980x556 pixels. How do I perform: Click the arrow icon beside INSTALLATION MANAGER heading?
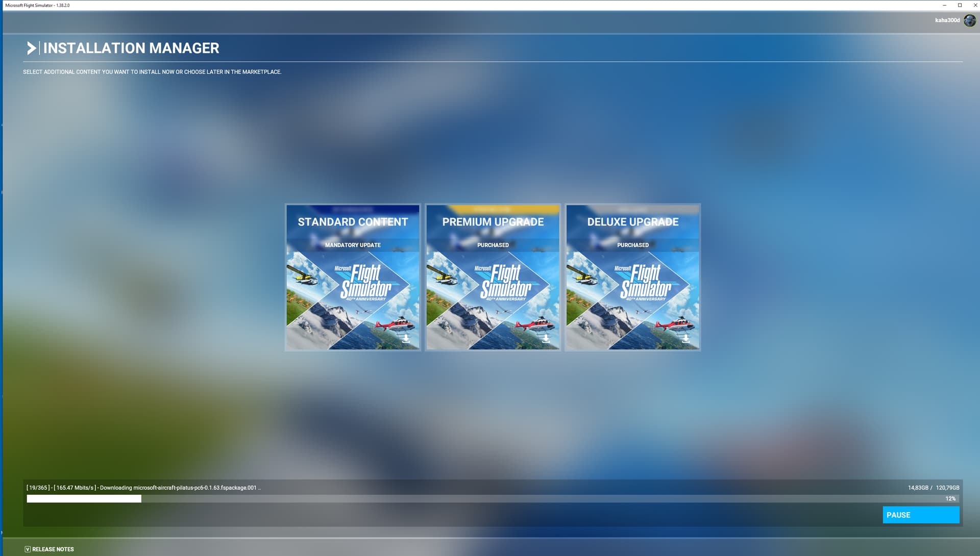point(32,48)
